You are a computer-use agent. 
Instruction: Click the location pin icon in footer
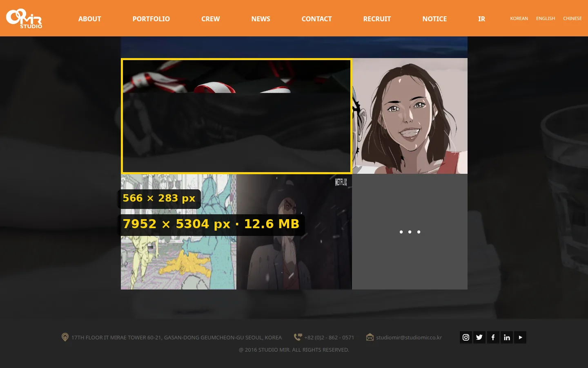pyautogui.click(x=65, y=337)
